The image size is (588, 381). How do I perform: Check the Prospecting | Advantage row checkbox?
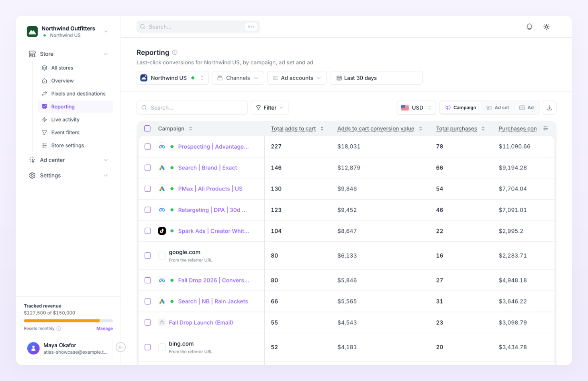click(148, 147)
